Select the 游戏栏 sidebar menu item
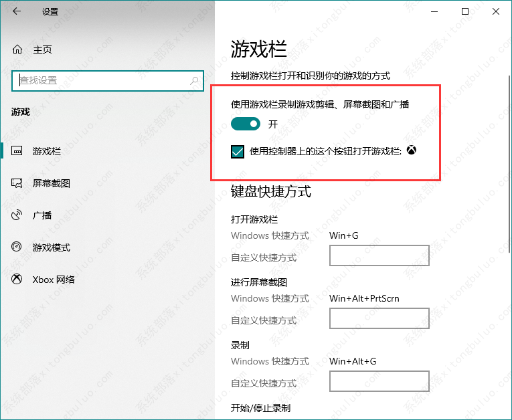 pos(47,151)
